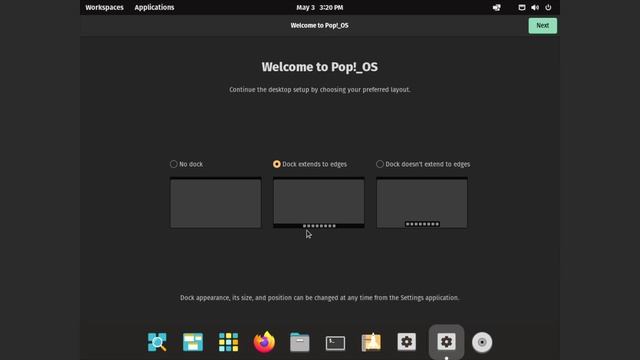Select the No dock radio option
This screenshot has width=640, height=360.
pyautogui.click(x=187, y=164)
